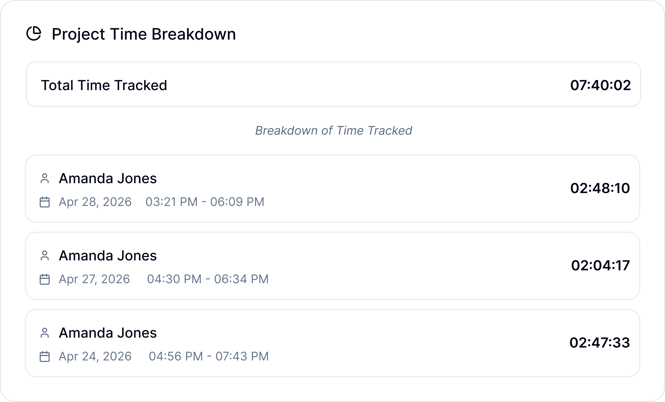Click the 02:47:33 duration value
Viewport: 665px width, 402px height.
pyautogui.click(x=600, y=342)
